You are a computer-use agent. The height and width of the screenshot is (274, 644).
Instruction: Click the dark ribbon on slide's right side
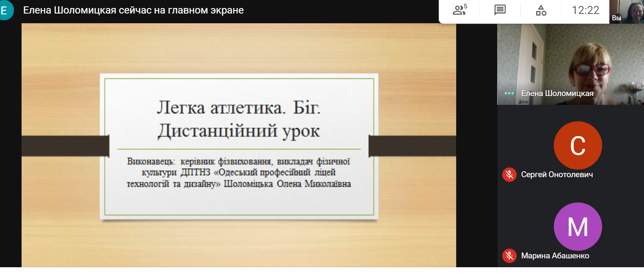[412, 146]
